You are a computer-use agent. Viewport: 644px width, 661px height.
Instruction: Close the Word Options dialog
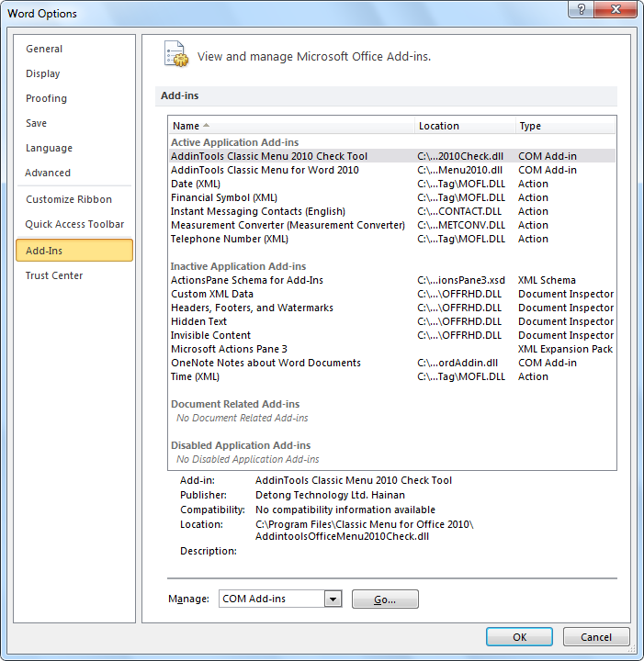616,9
